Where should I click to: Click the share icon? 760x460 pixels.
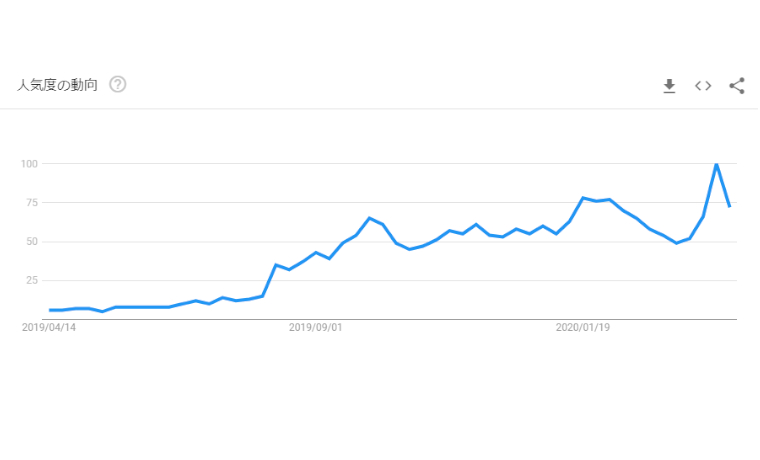coord(737,86)
